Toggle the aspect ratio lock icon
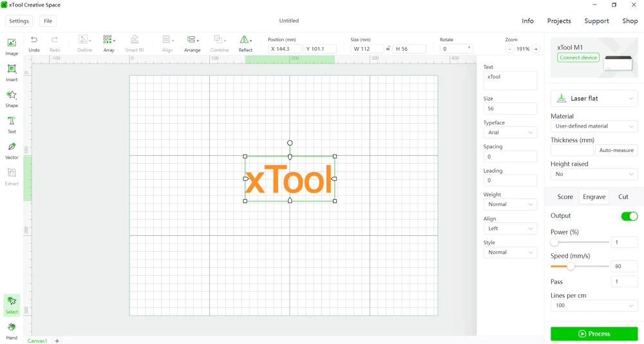 pyautogui.click(x=388, y=48)
